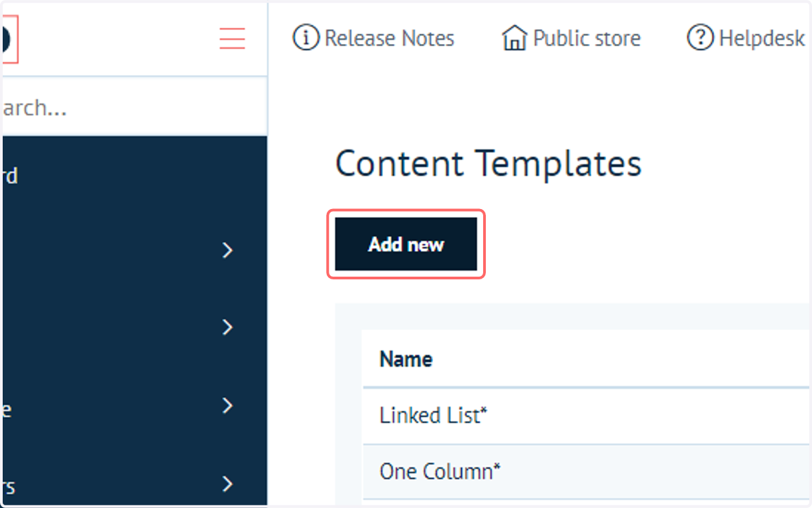Expand the first sidebar chevron below the Dashboard item
Viewport: 812px width, 508px height.
click(228, 251)
